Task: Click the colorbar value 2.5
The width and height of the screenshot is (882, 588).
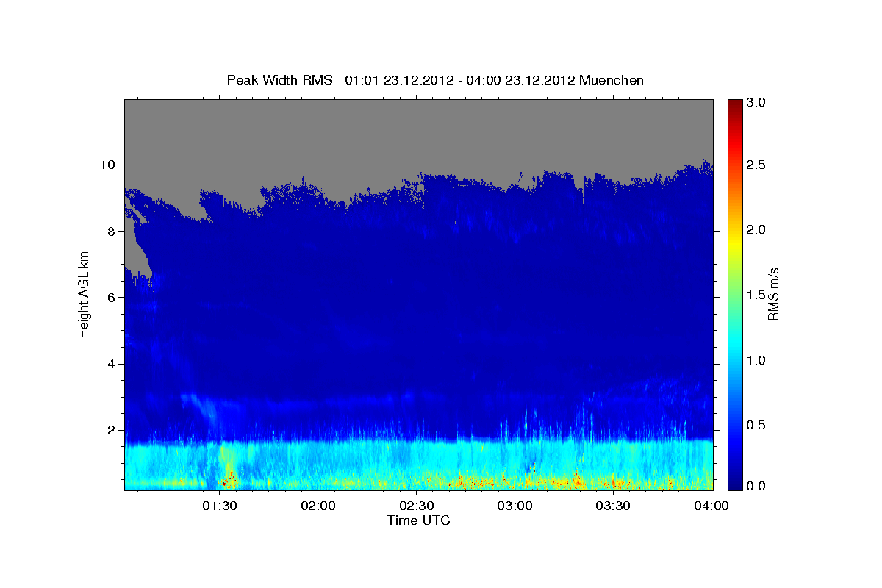Action: coord(757,165)
